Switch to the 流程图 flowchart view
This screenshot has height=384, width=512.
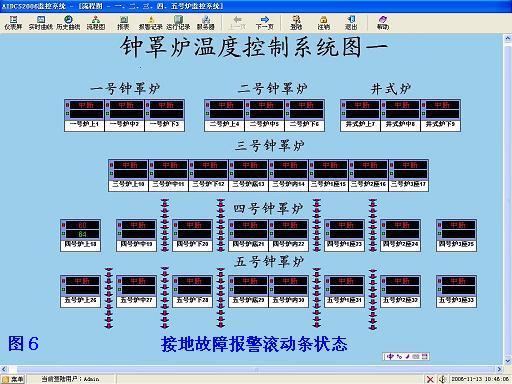(96, 23)
